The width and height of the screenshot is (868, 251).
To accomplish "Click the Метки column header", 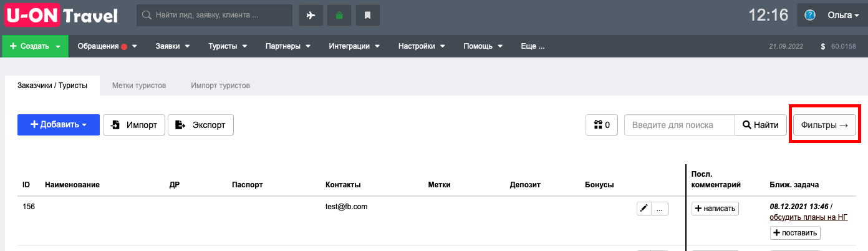I will 440,185.
